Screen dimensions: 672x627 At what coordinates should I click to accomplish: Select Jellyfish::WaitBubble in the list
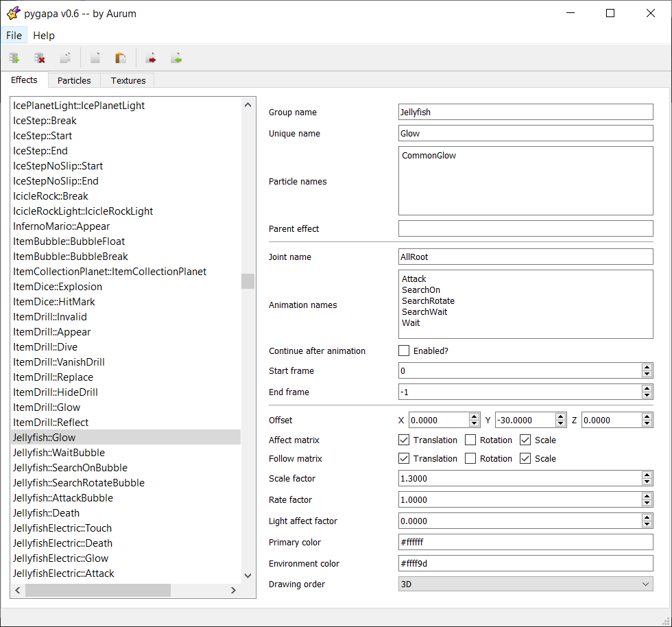[125, 453]
